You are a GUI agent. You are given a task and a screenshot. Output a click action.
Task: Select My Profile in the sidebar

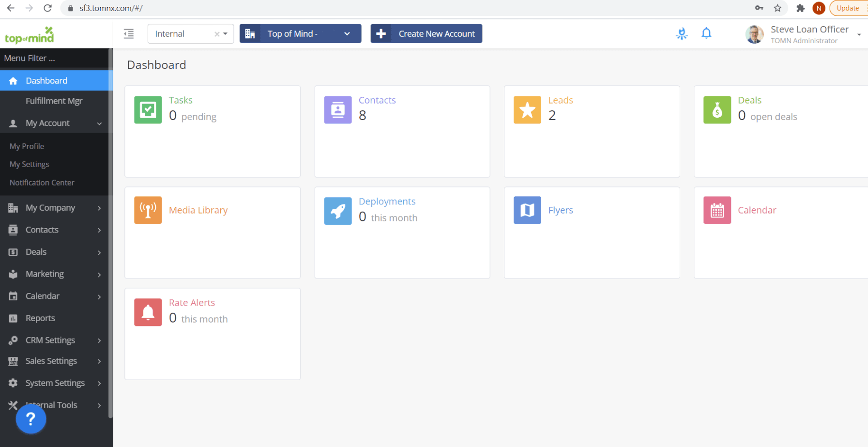pyautogui.click(x=27, y=146)
